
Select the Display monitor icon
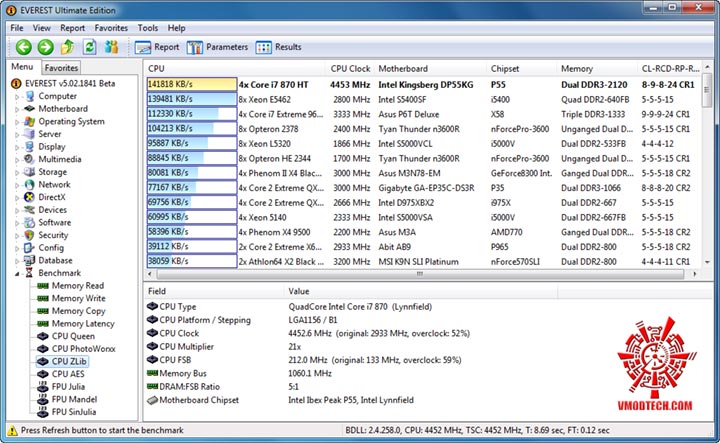coord(29,146)
